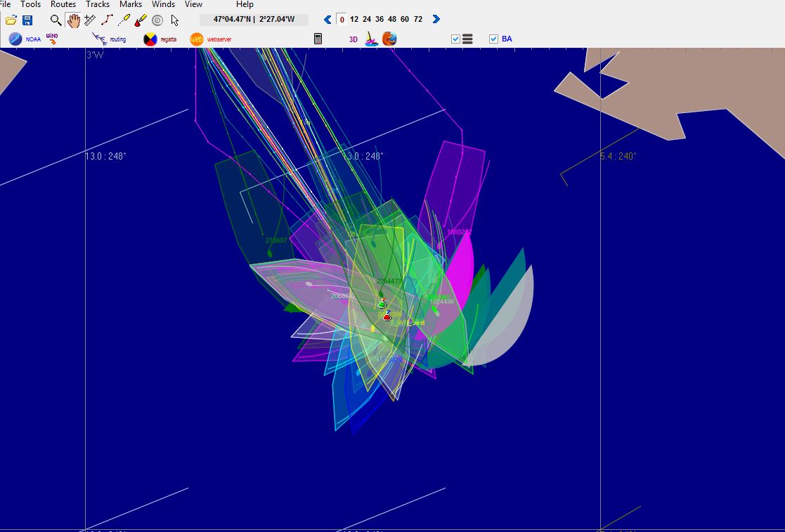Select the red and yellow eraser tool
The height and width of the screenshot is (532, 785).
pos(141,20)
